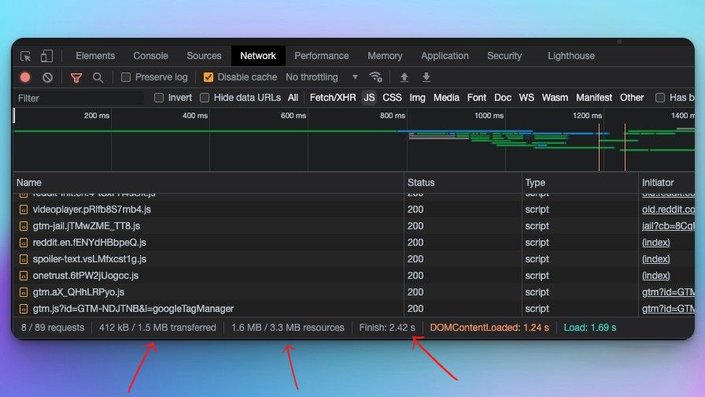Open the (index) initiator for onetrust row
The width and height of the screenshot is (705, 397).
pos(656,276)
